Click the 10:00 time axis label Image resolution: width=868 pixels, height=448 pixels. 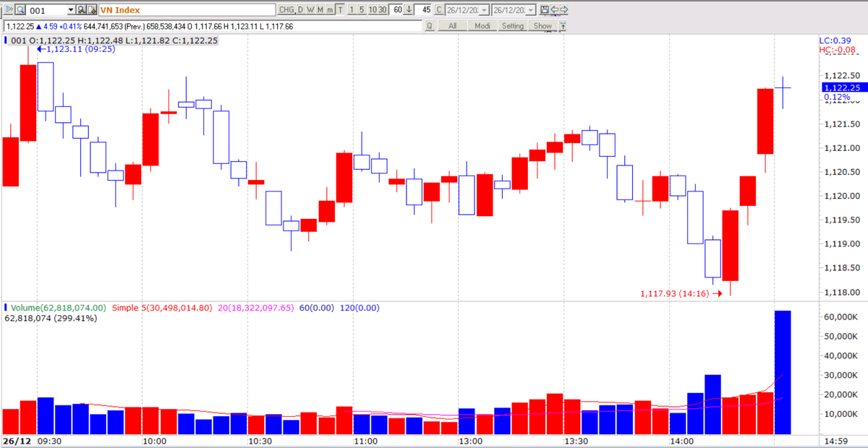pos(156,441)
